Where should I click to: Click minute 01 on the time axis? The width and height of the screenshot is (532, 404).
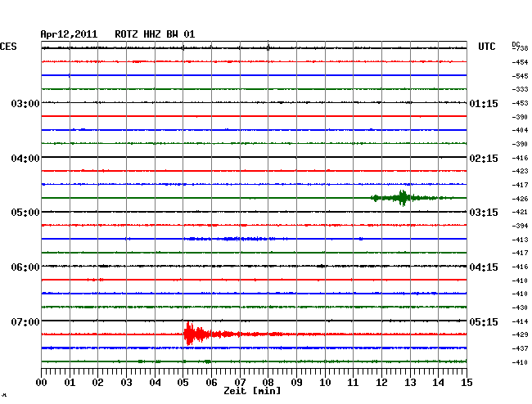pyautogui.click(x=70, y=382)
